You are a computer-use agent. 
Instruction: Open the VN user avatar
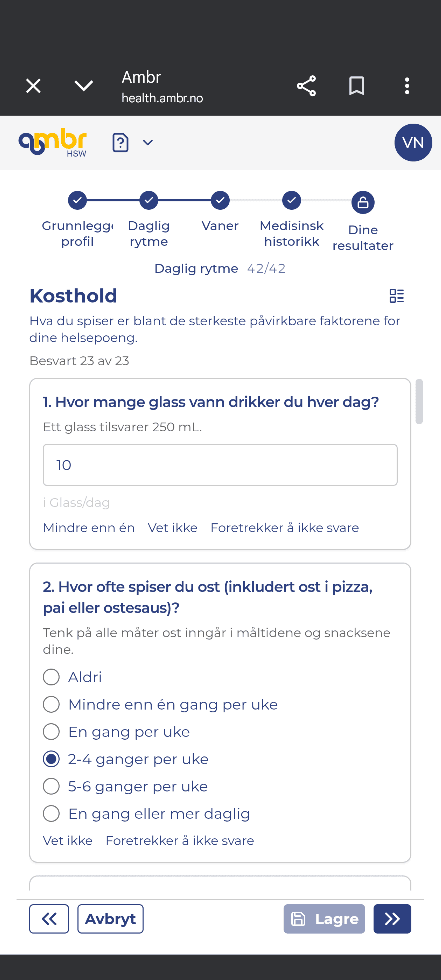click(x=413, y=143)
